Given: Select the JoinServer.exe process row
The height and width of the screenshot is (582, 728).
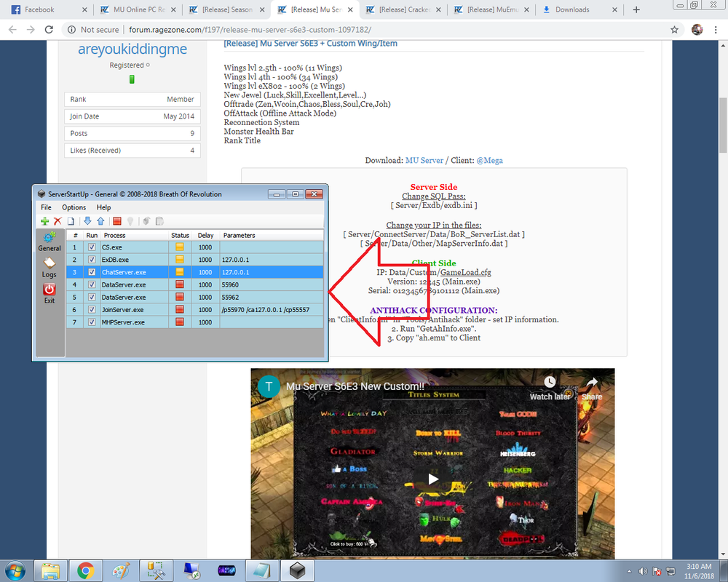Looking at the screenshot, I should pyautogui.click(x=194, y=310).
